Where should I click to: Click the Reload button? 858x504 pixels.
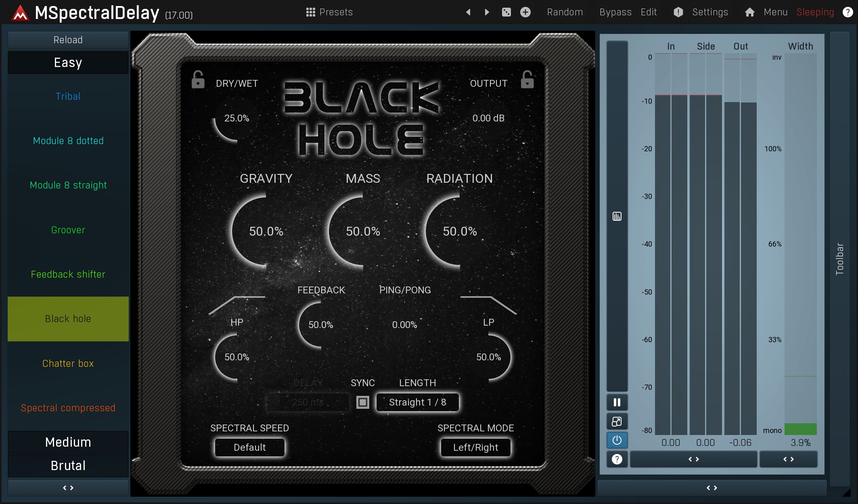[68, 40]
